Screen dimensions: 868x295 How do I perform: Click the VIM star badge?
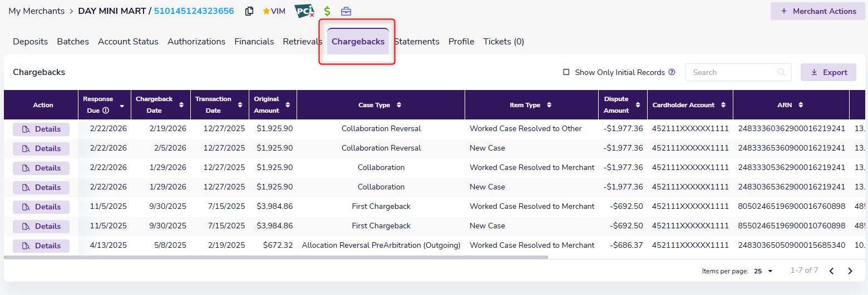point(274,11)
